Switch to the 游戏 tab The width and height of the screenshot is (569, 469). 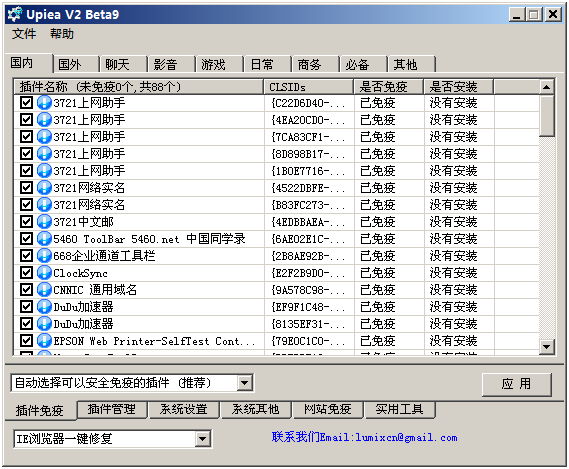point(219,65)
